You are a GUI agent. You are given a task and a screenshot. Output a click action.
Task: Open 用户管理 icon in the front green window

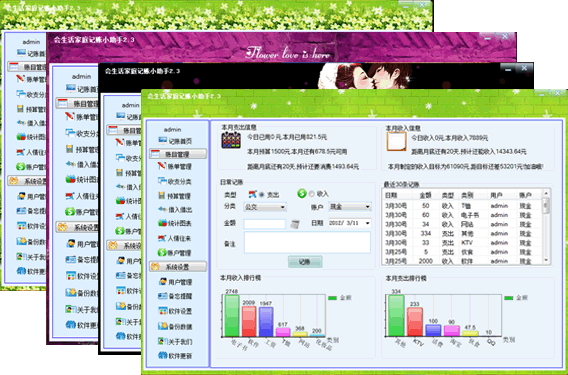tap(163, 282)
